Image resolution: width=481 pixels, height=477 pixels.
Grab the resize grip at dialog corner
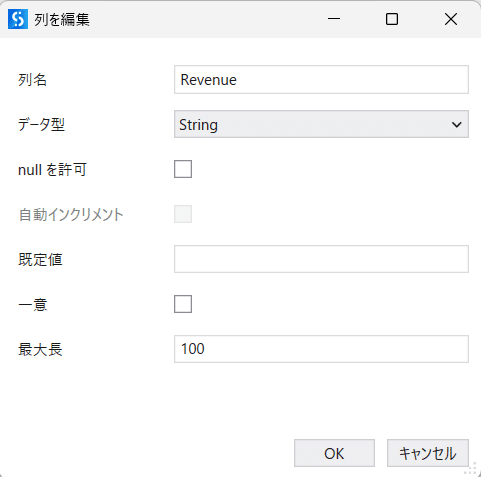tap(470, 468)
